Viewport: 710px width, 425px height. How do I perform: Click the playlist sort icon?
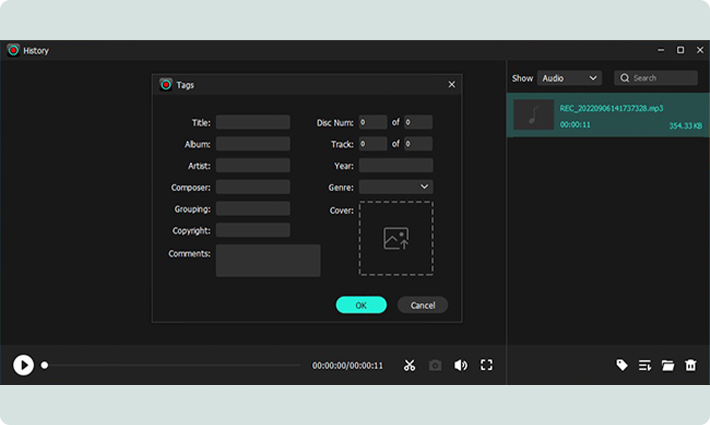point(645,365)
